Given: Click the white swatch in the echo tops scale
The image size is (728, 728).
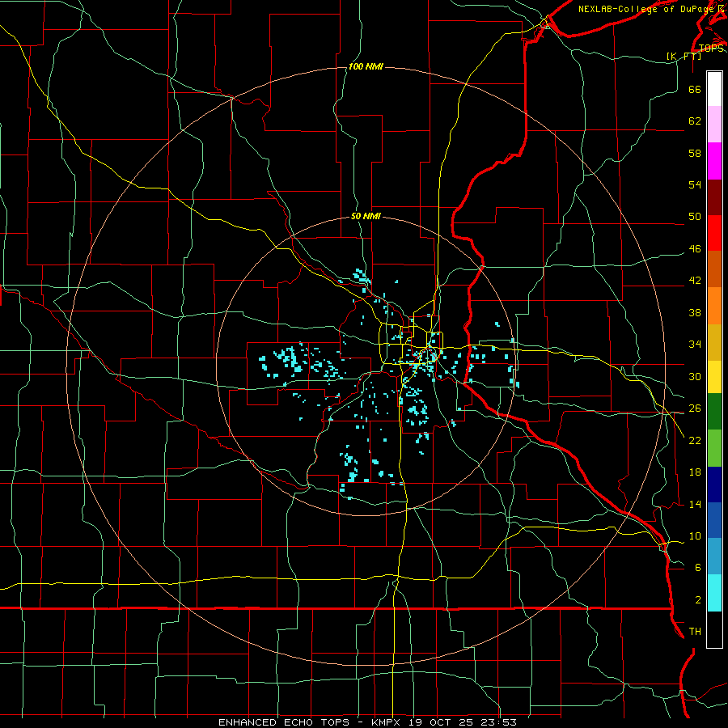Looking at the screenshot, I should pos(714,89).
